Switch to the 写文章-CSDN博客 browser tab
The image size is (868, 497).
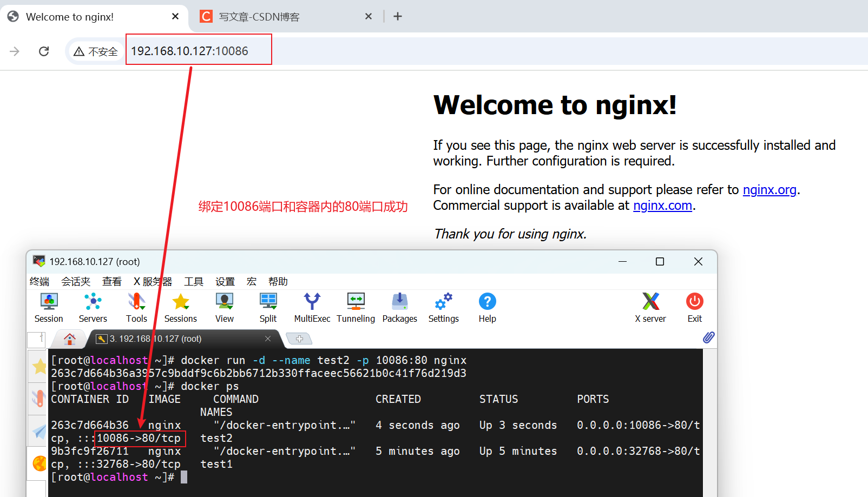[x=286, y=17]
